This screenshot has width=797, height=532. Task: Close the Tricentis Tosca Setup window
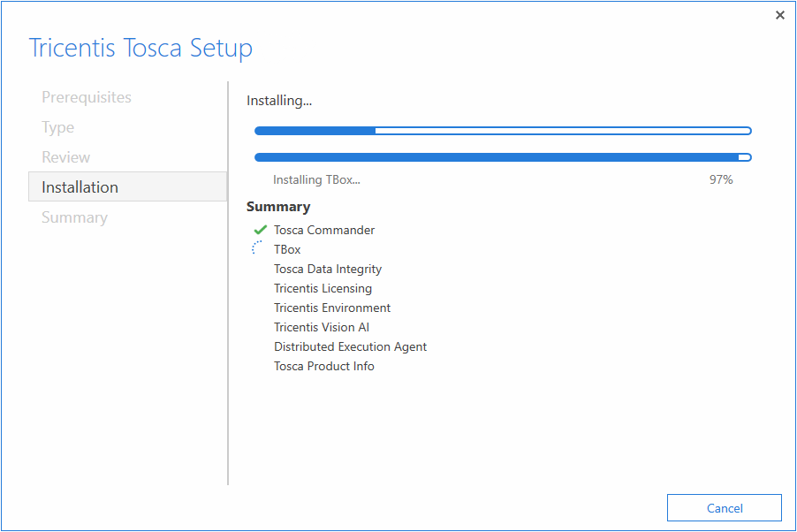(779, 15)
